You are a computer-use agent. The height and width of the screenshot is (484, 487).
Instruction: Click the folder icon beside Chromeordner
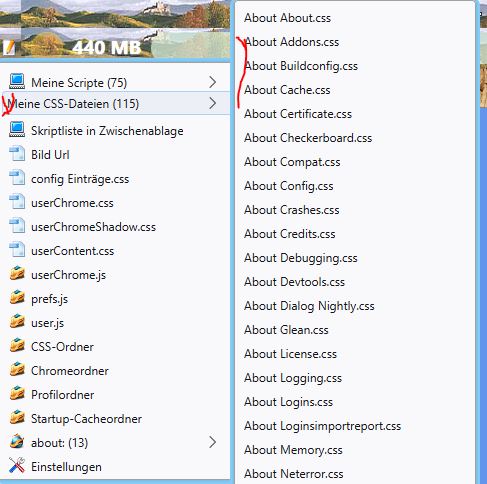17,370
